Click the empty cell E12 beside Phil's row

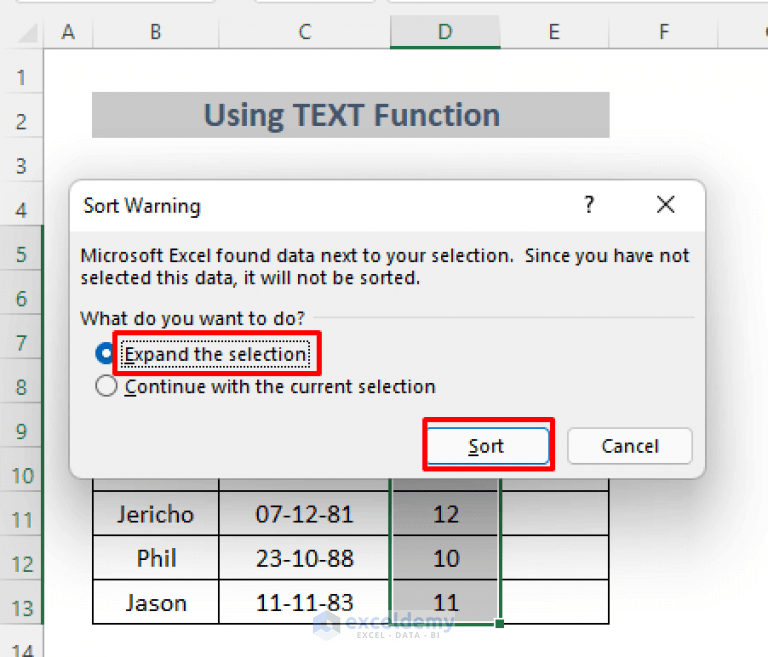[554, 558]
